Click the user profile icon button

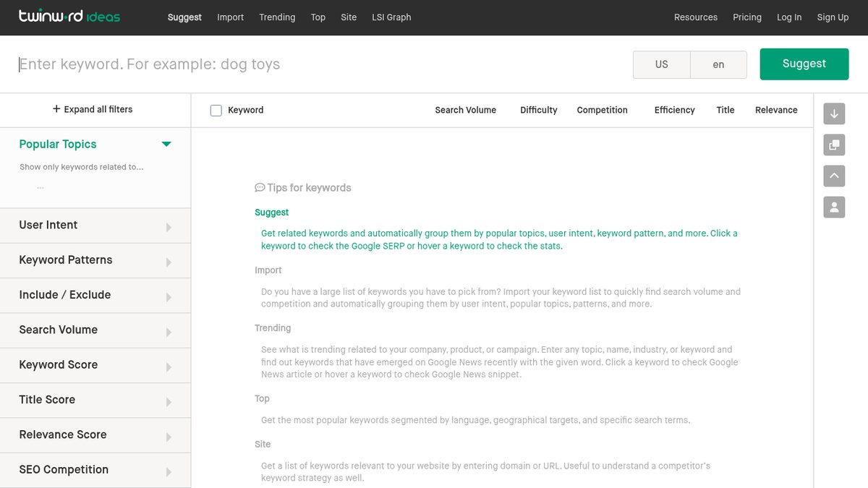834,207
